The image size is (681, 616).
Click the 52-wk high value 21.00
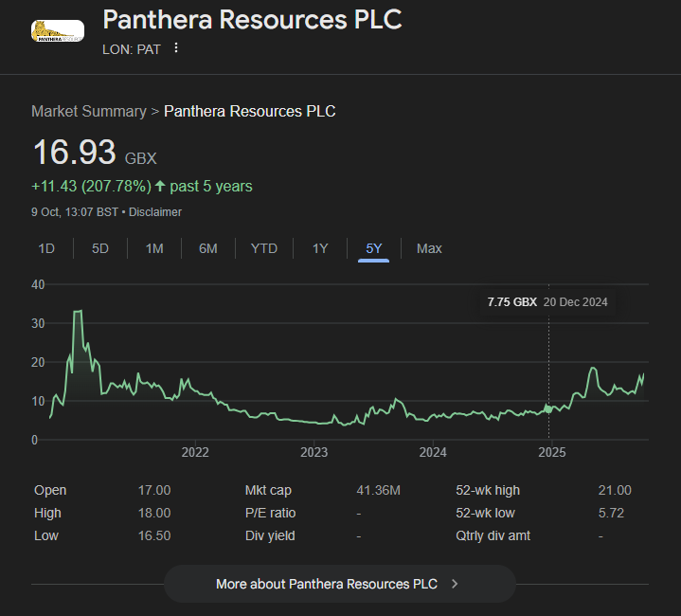pyautogui.click(x=615, y=490)
